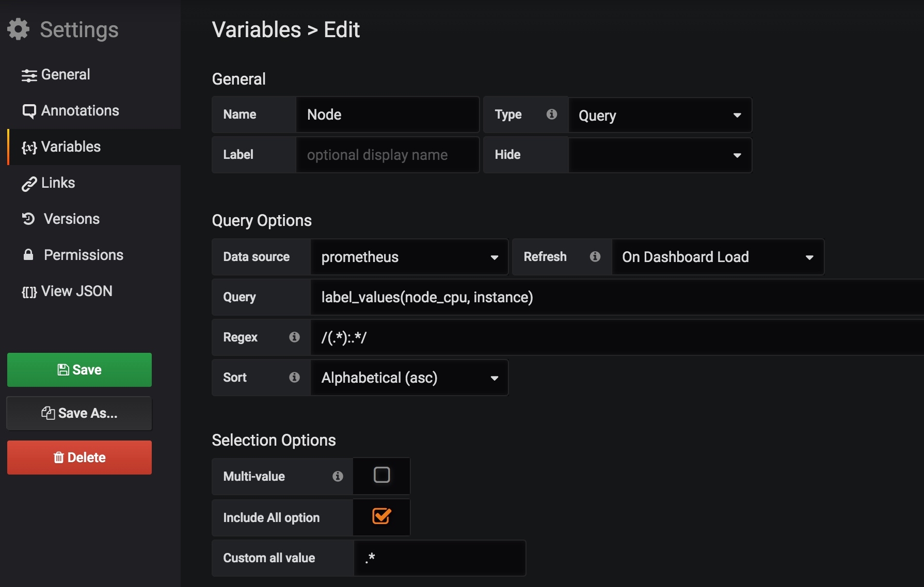The height and width of the screenshot is (587, 924).
Task: Go to the Permissions settings section
Action: tap(83, 255)
